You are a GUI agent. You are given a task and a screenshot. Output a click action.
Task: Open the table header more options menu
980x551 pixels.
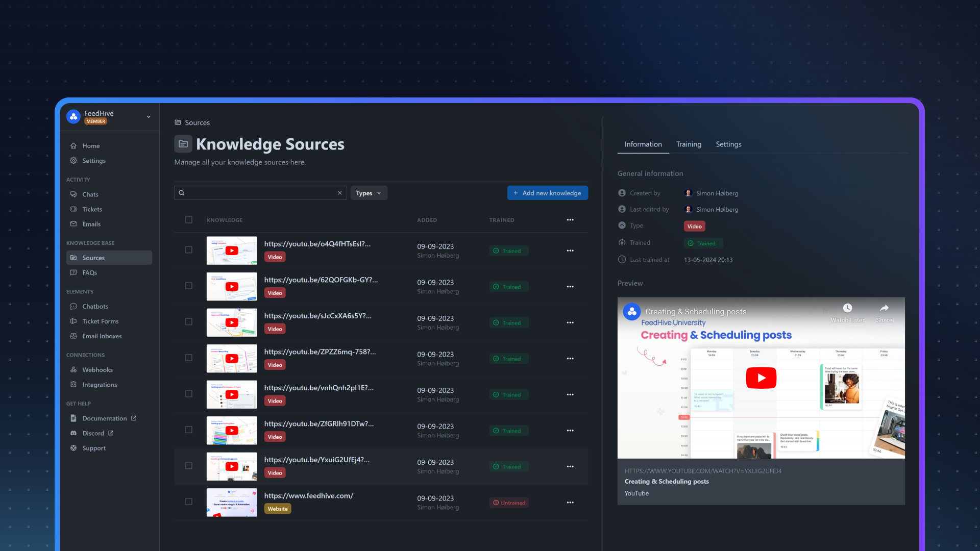click(570, 220)
